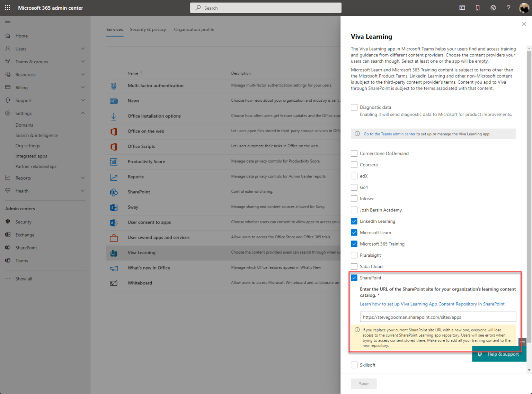This screenshot has height=394, width=532.
Task: Click the SharePoint service icon
Action: click(x=114, y=192)
